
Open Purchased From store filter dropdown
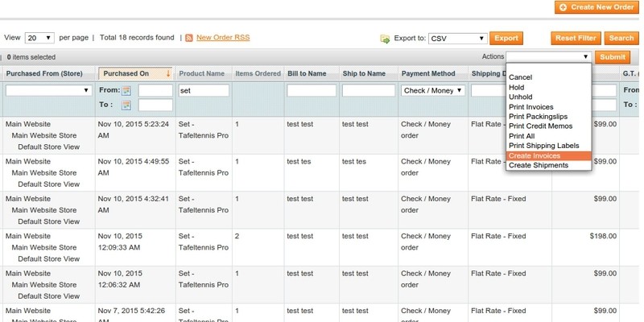click(x=48, y=91)
